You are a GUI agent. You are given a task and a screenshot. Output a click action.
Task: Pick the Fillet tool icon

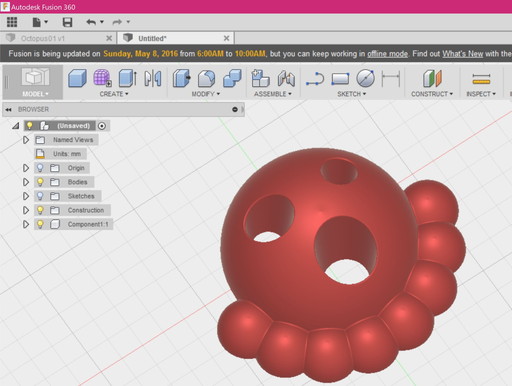click(206, 79)
